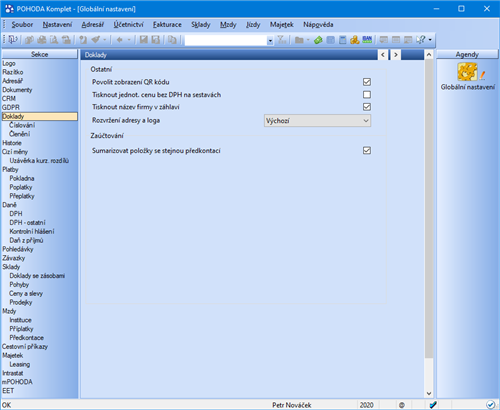This screenshot has height=410, width=500.
Task: Click into the toolbar search input field
Action: pos(226,40)
